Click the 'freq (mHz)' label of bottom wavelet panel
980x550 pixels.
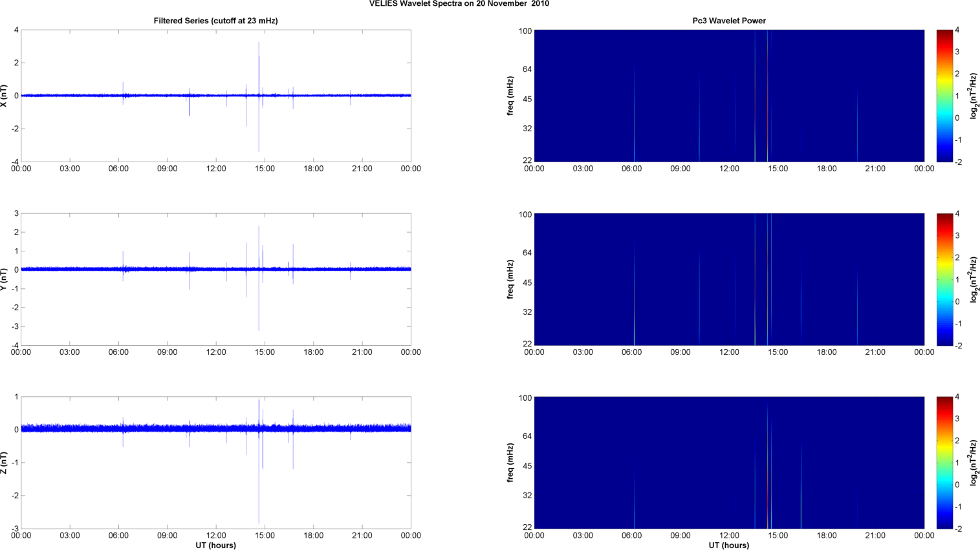[510, 463]
